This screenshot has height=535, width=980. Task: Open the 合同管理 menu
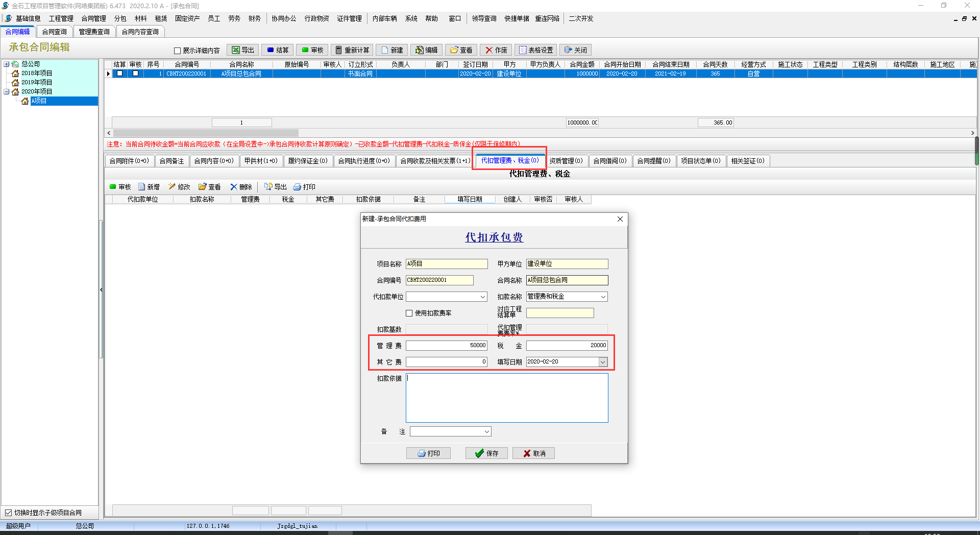tap(93, 18)
